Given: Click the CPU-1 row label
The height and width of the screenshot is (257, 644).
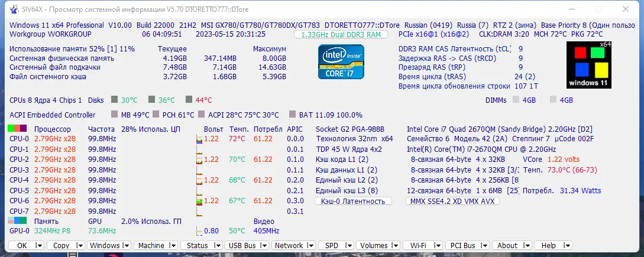Looking at the screenshot, I should [x=19, y=149].
